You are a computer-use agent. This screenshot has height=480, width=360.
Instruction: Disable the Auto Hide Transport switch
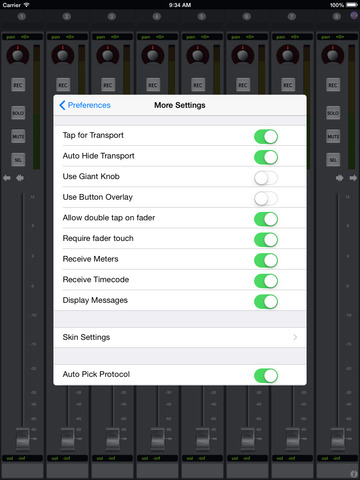tap(266, 157)
